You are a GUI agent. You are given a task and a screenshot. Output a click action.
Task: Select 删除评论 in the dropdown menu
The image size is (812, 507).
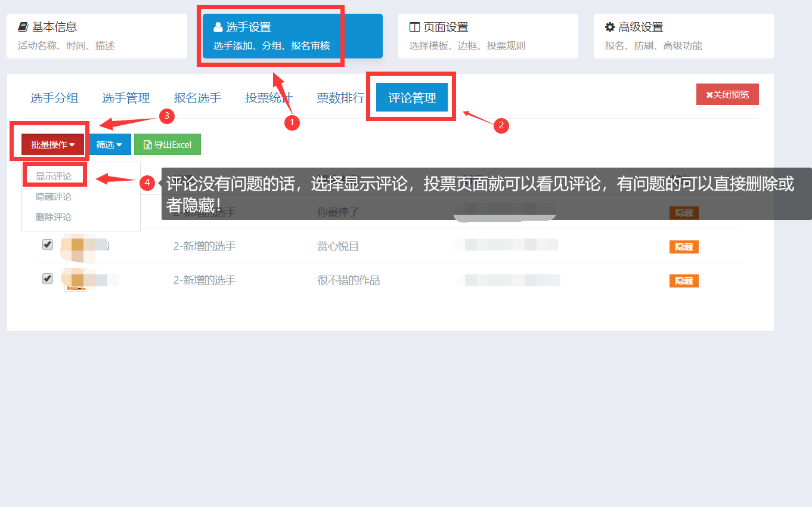(x=54, y=217)
